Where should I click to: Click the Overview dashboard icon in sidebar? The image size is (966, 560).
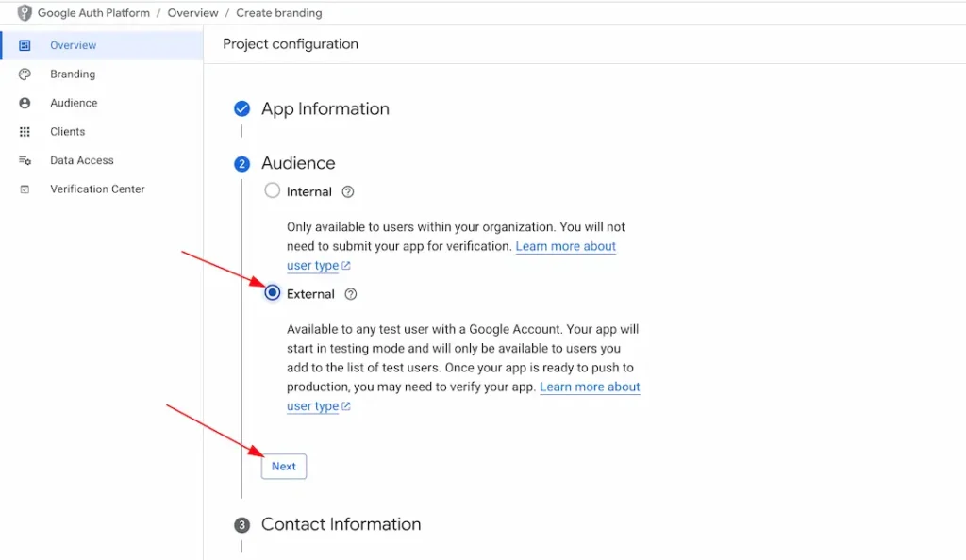pyautogui.click(x=25, y=45)
